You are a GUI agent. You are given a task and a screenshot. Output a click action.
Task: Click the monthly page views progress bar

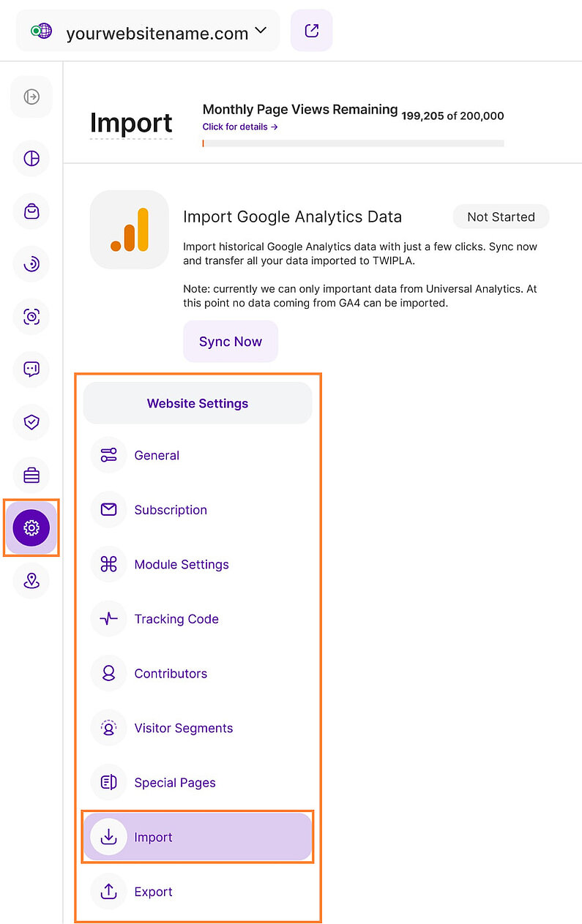click(353, 143)
